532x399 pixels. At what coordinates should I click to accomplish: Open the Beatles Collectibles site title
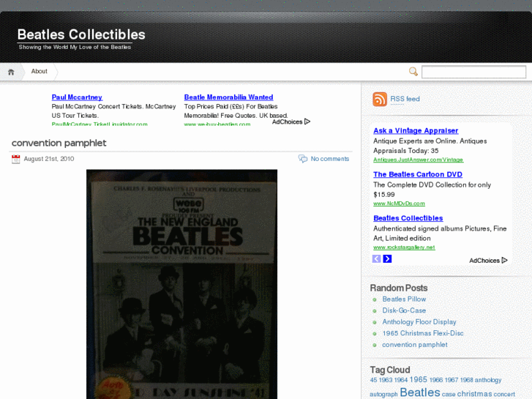click(81, 34)
